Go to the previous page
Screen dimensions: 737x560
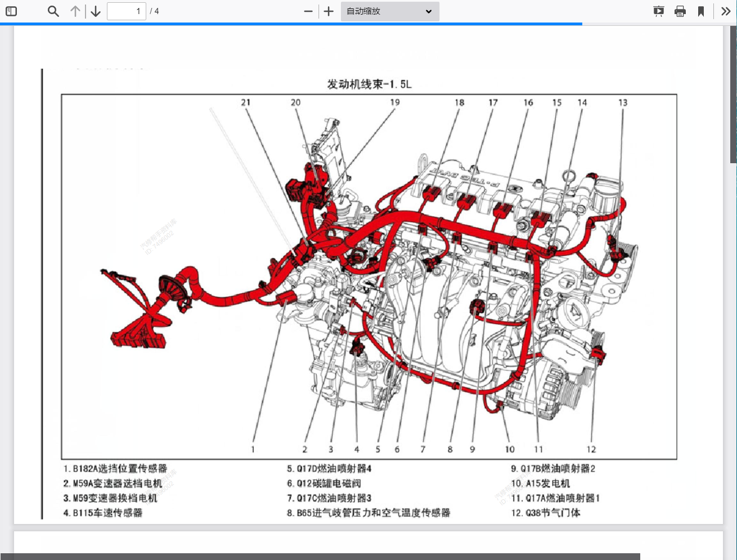click(x=75, y=11)
